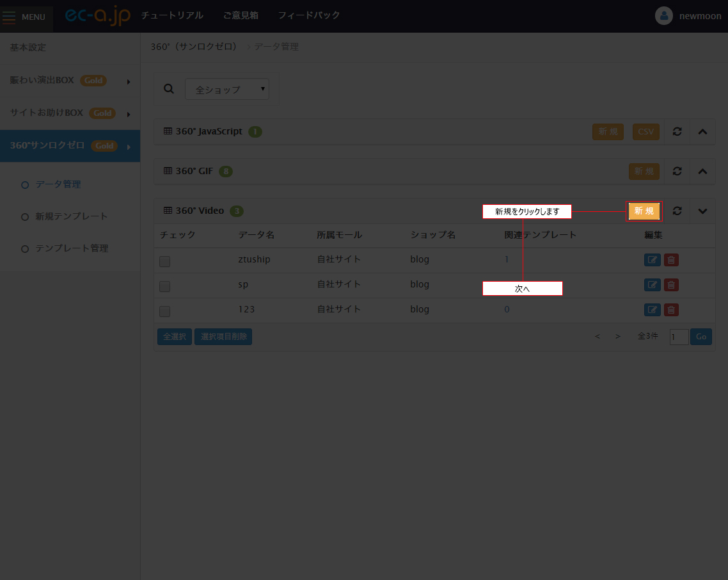Image resolution: width=728 pixels, height=580 pixels.
Task: Click 新規 in the 360° Video panel
Action: point(644,211)
